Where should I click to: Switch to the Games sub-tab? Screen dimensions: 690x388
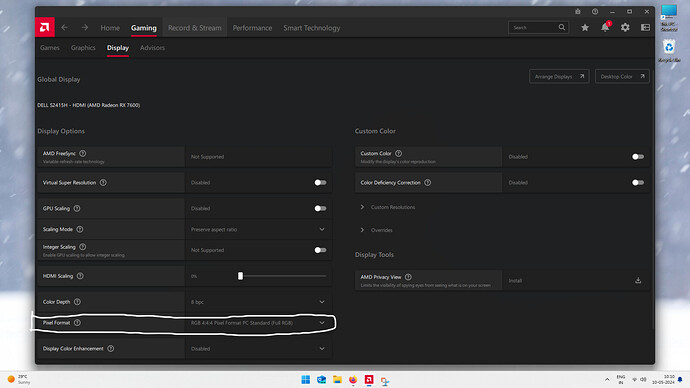50,48
